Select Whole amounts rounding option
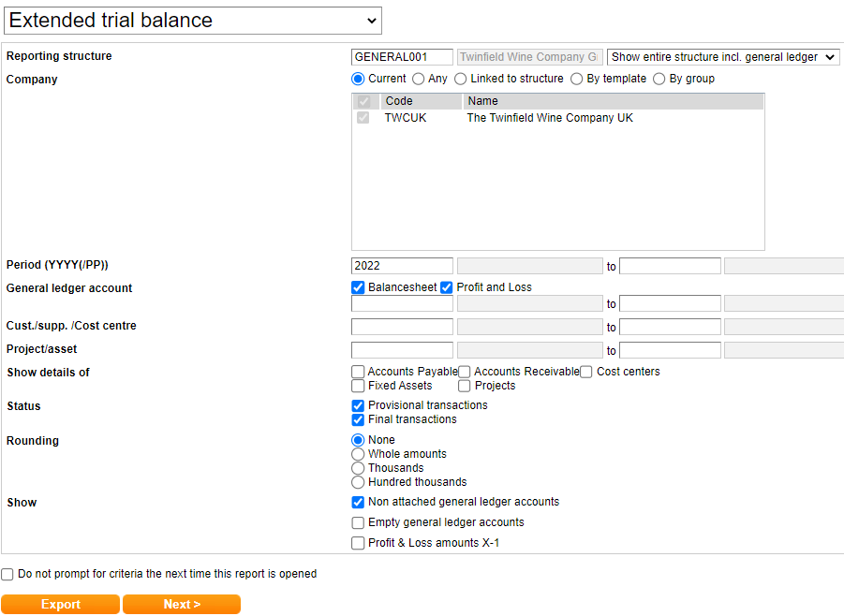This screenshot has height=616, width=844. pos(358,454)
